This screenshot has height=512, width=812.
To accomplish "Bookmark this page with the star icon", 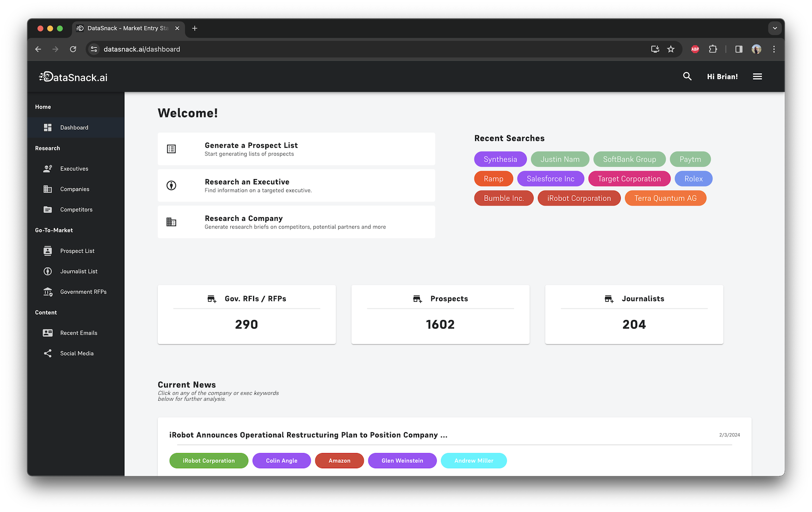I will pos(671,49).
